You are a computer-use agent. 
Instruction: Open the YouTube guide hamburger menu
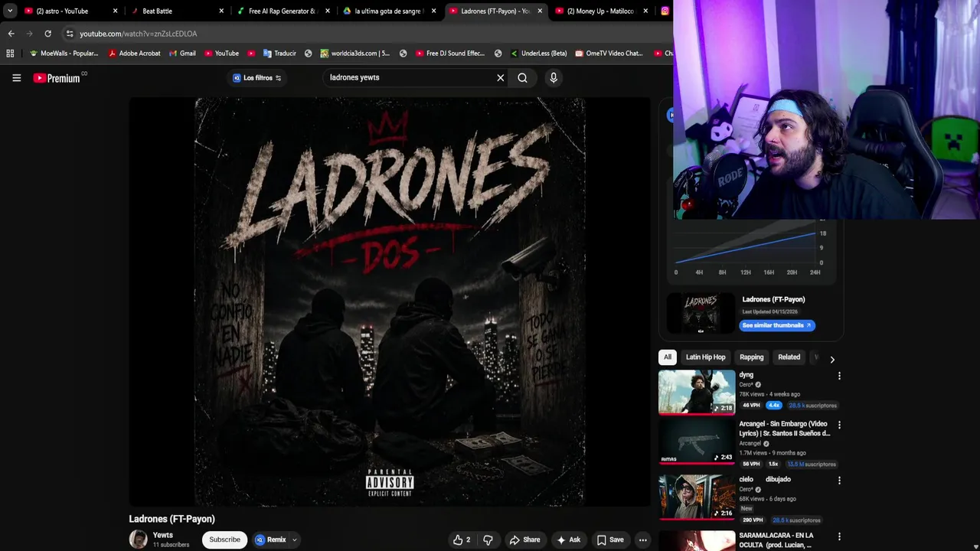[16, 77]
